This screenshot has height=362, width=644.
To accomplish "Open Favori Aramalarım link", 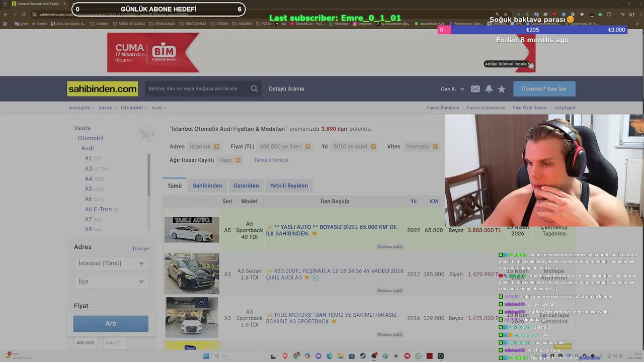I will click(x=486, y=108).
